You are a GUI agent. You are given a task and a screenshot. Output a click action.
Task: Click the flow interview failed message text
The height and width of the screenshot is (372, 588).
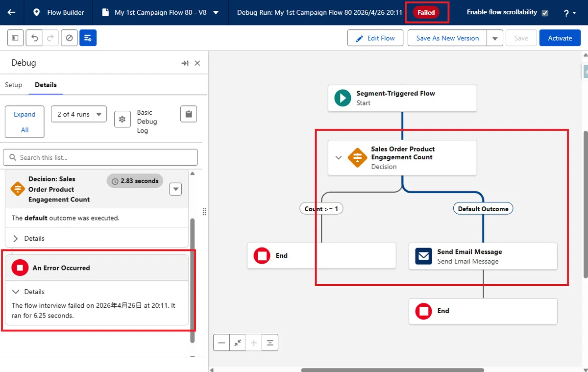[93, 310]
